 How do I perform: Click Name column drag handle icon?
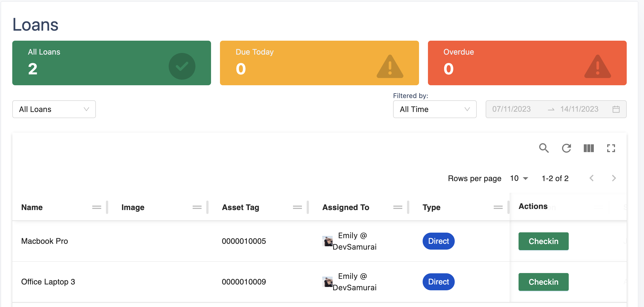click(x=96, y=207)
